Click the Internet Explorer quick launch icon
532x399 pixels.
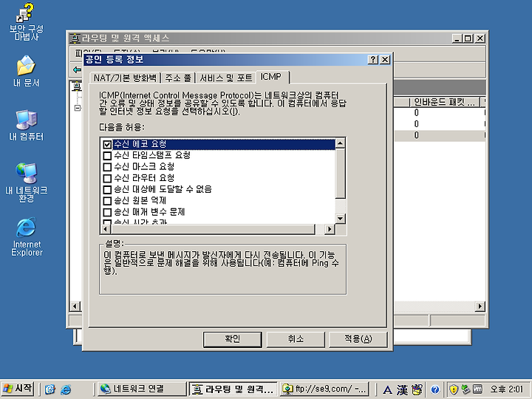click(x=66, y=389)
